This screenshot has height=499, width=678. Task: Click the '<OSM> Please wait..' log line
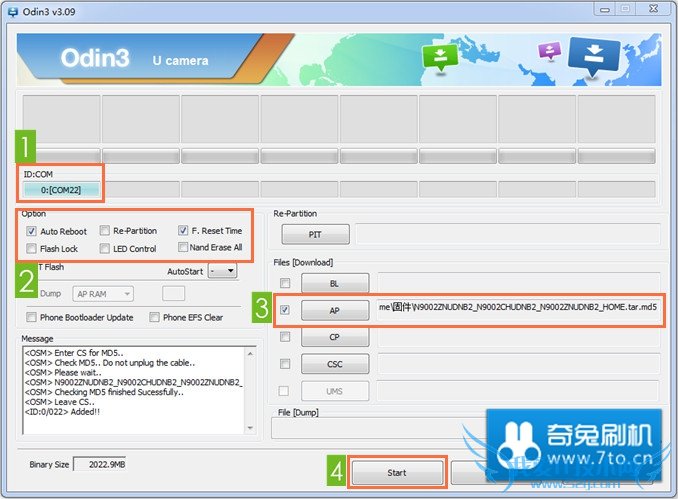tap(63, 372)
